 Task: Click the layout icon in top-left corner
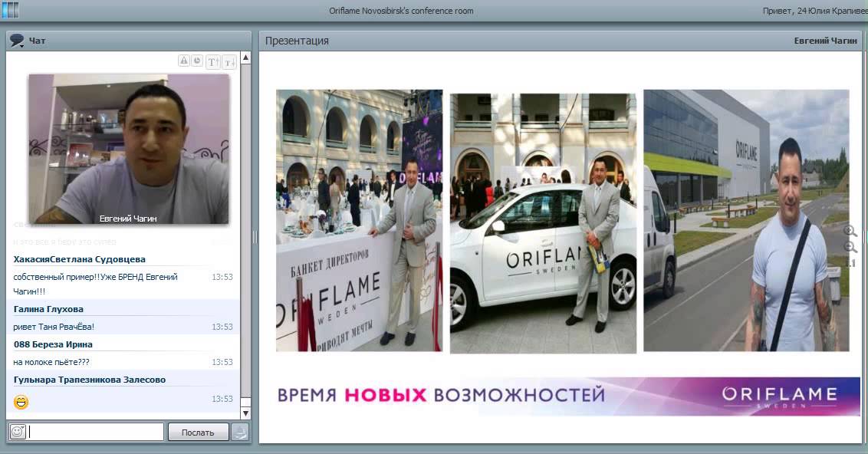click(x=9, y=10)
